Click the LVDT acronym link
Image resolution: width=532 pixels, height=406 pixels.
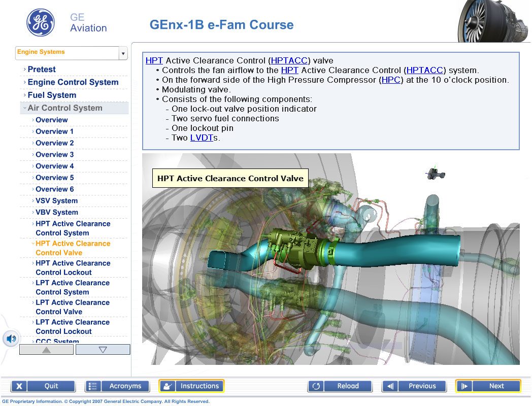pos(202,138)
